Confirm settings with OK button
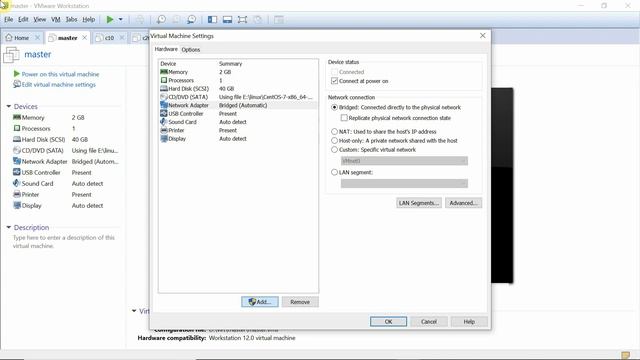The height and width of the screenshot is (360, 640). click(389, 322)
